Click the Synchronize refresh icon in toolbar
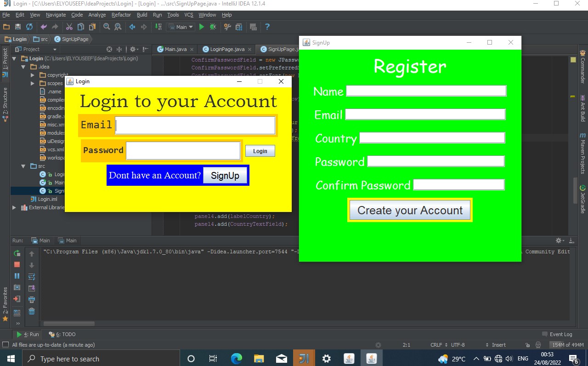 29,27
